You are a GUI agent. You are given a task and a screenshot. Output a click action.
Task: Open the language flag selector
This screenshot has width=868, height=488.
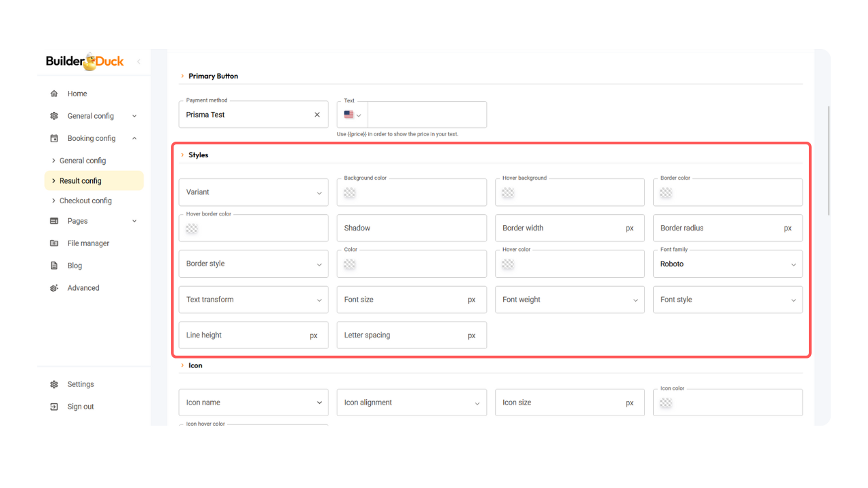[353, 115]
